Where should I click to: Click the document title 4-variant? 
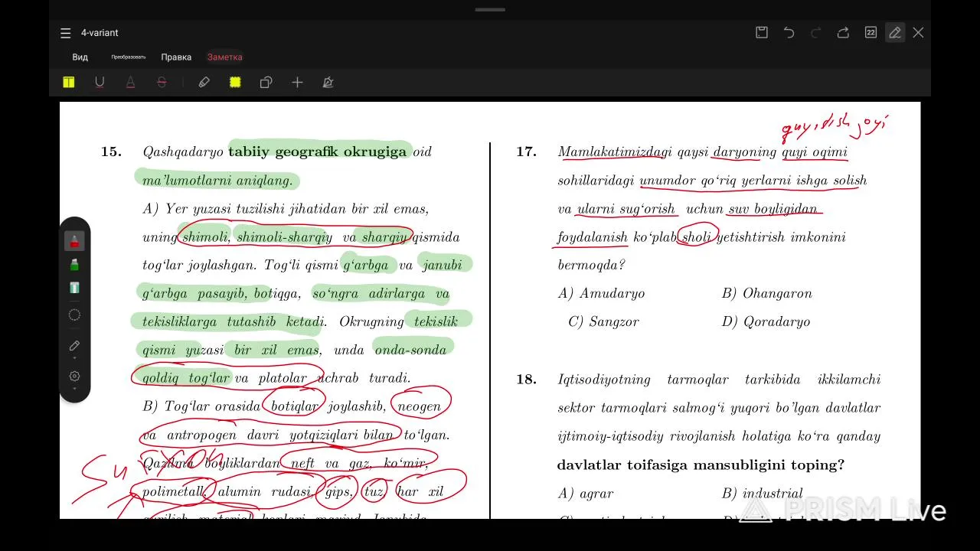coord(100,33)
